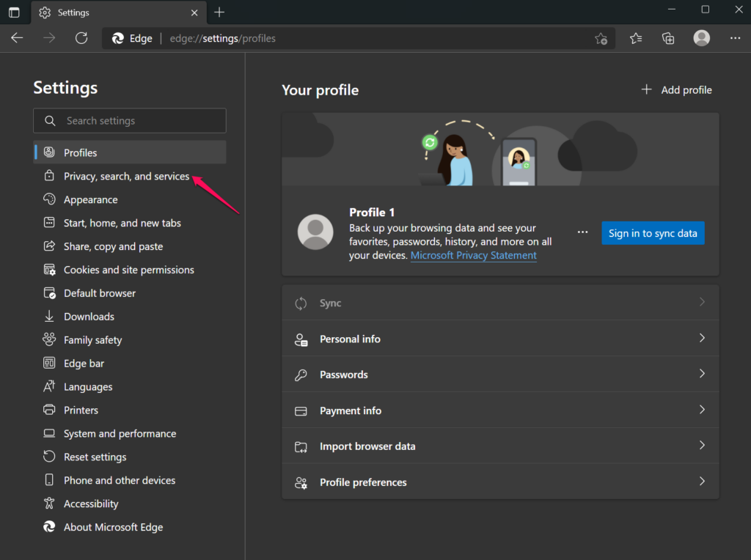Click the Default browser icon
This screenshot has height=560, width=751.
[49, 293]
